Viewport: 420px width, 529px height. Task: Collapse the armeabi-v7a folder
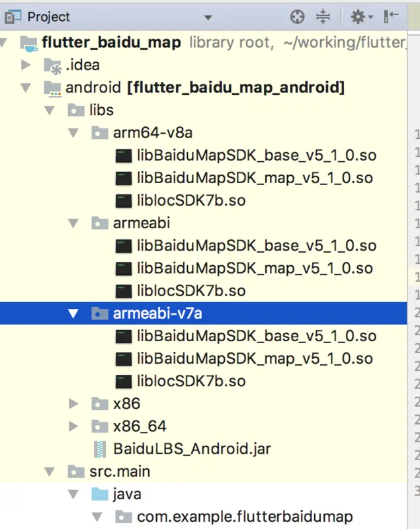point(73,313)
